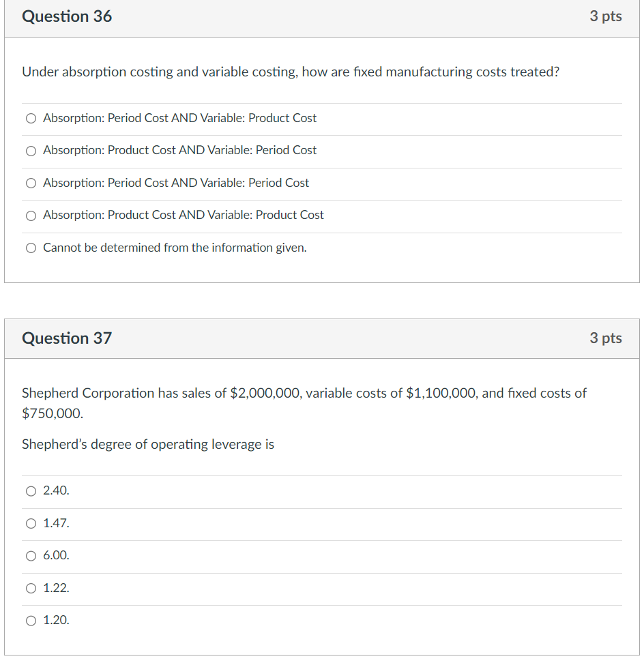Click the 'degree of operating leverage' sentence
The image size is (644, 663).
[x=148, y=444]
